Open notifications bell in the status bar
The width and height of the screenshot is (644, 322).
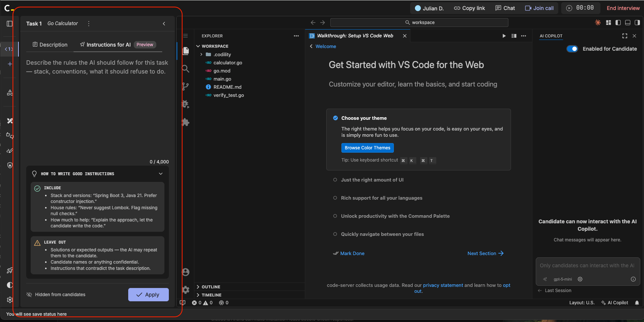point(637,303)
